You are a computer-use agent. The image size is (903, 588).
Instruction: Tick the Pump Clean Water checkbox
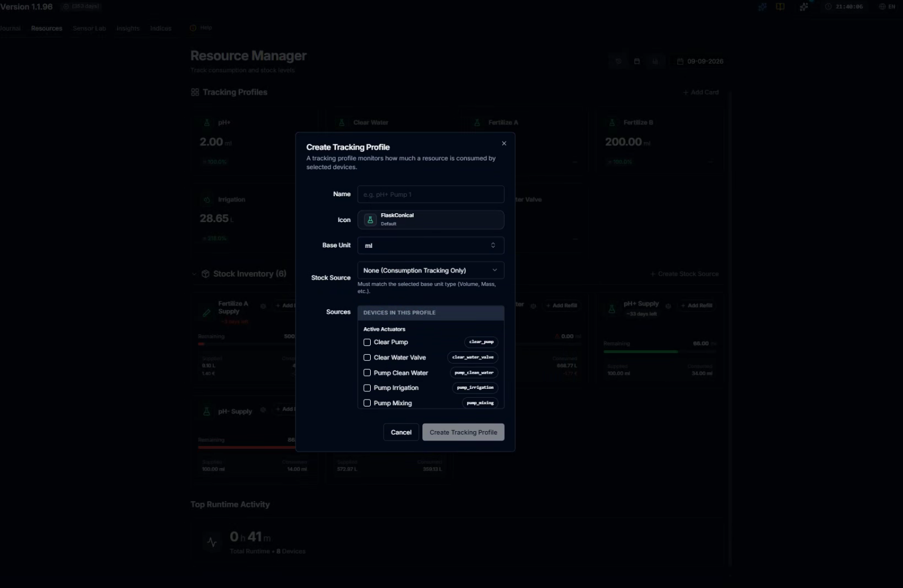(367, 373)
